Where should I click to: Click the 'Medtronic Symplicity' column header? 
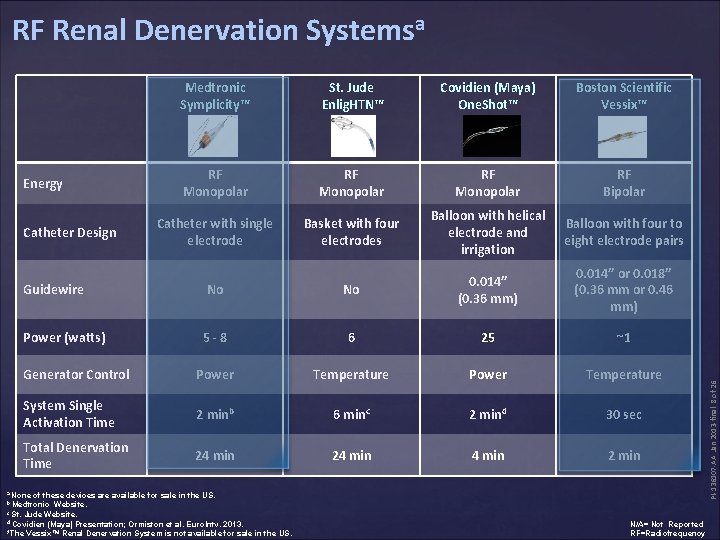[x=215, y=96]
